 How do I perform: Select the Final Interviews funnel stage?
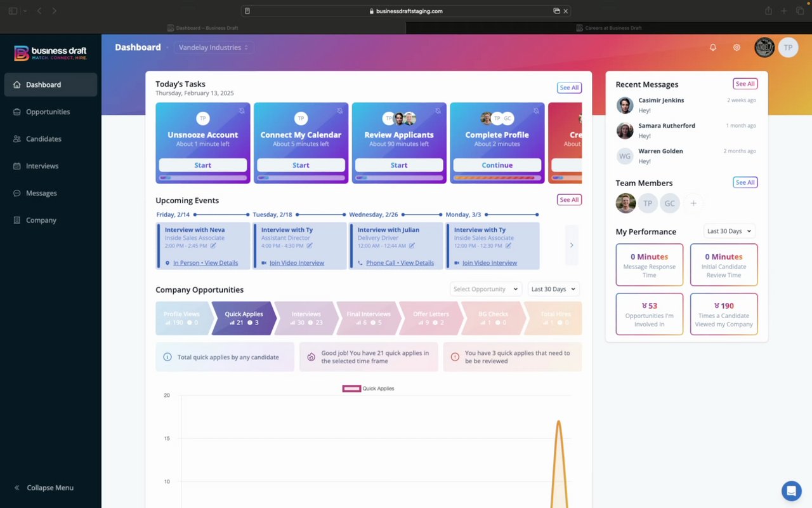(368, 318)
